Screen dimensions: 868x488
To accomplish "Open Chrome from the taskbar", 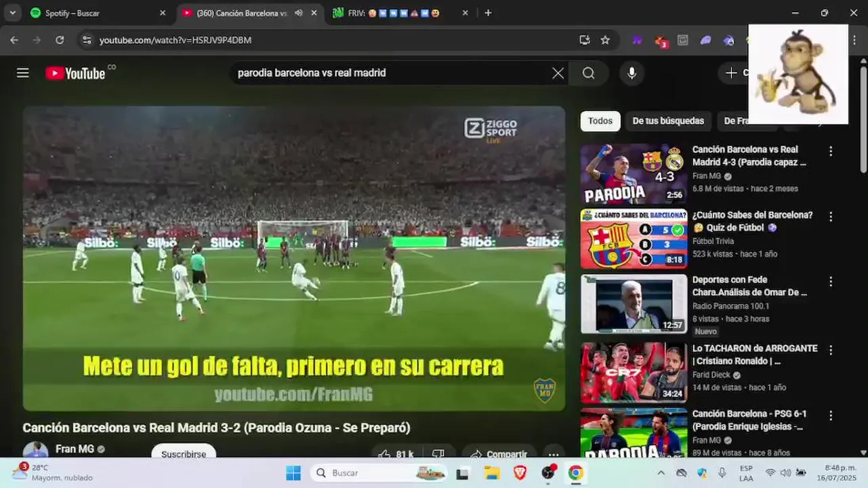I will pyautogui.click(x=576, y=473).
